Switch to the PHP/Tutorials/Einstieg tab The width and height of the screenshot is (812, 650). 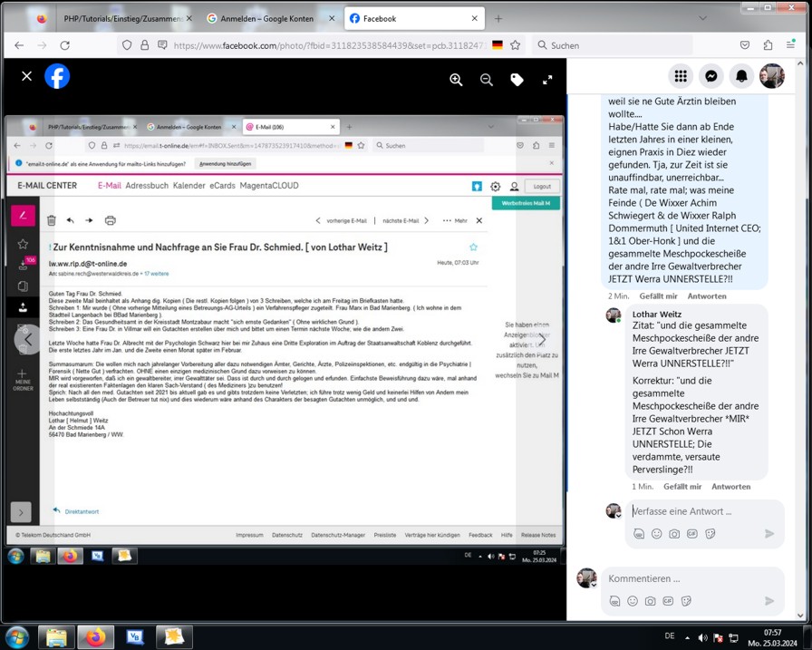[122, 18]
